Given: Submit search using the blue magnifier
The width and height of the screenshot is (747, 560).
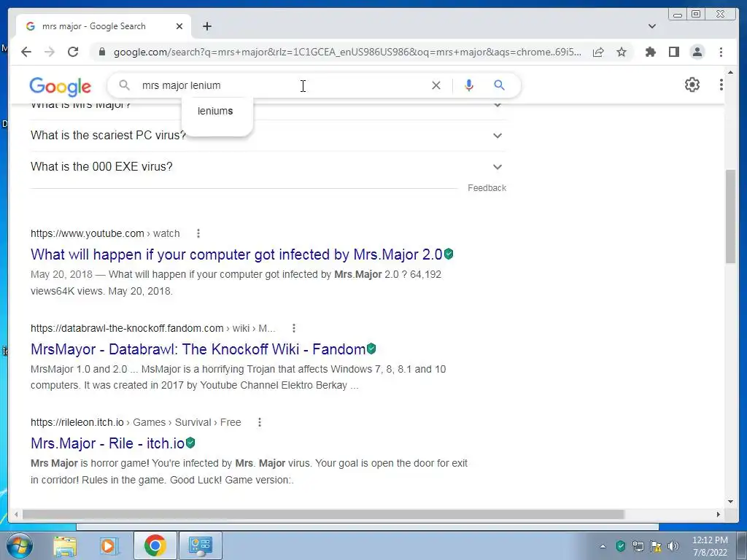Looking at the screenshot, I should pos(499,85).
